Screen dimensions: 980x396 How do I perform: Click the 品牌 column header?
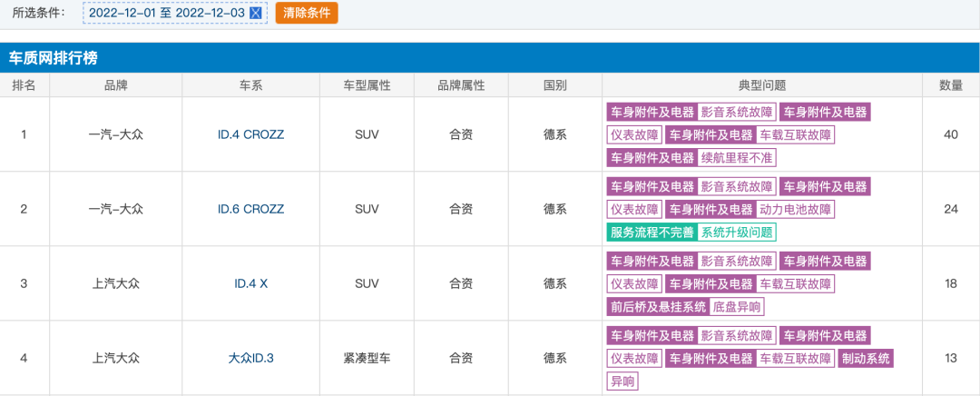pos(115,85)
